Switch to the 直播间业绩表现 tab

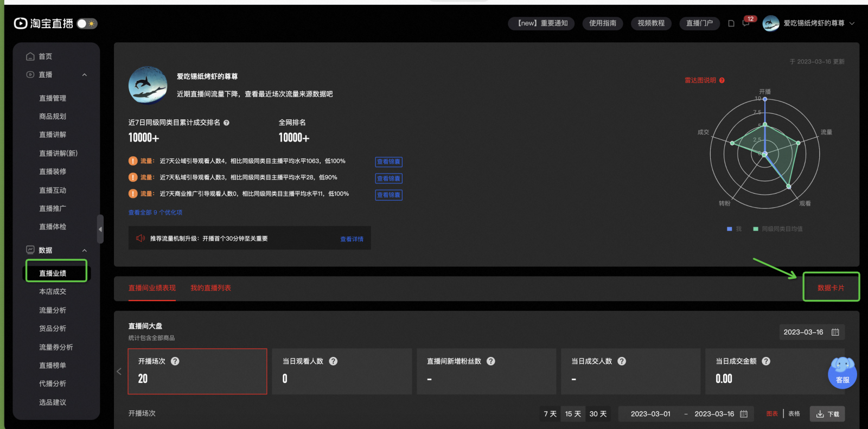(152, 288)
